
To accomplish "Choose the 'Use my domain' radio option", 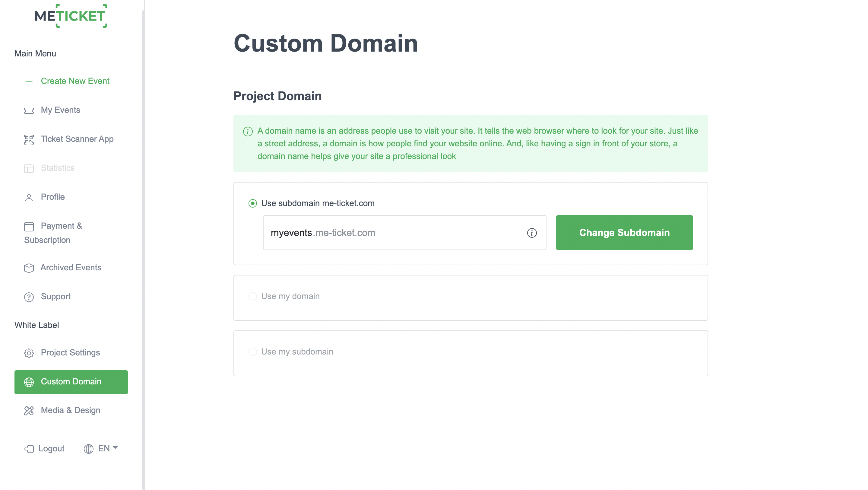I will 253,296.
